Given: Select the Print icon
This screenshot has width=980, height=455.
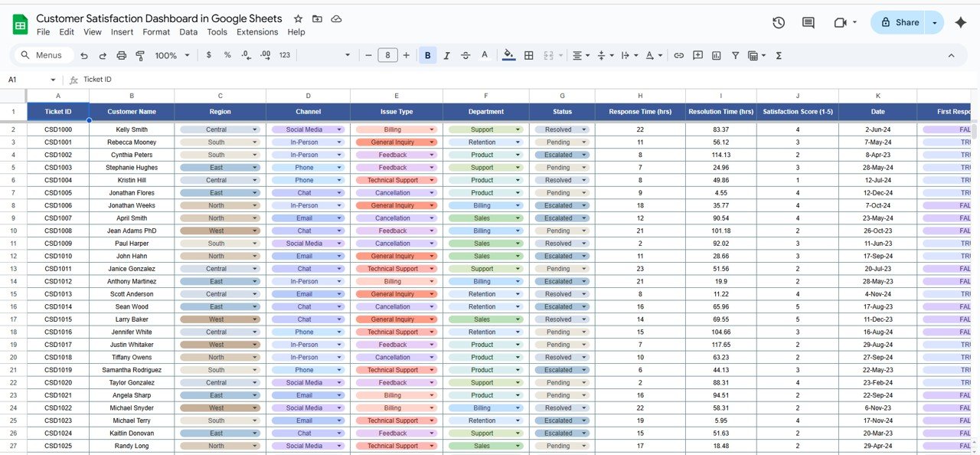Looking at the screenshot, I should (121, 55).
